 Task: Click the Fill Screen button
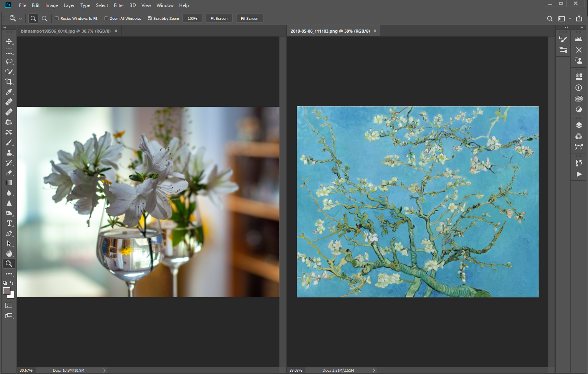pyautogui.click(x=250, y=18)
